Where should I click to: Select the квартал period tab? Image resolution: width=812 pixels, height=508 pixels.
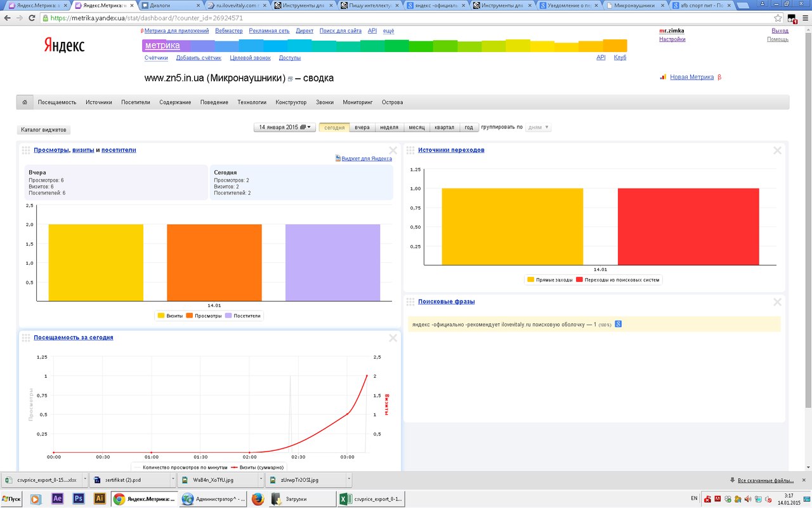[x=444, y=128]
